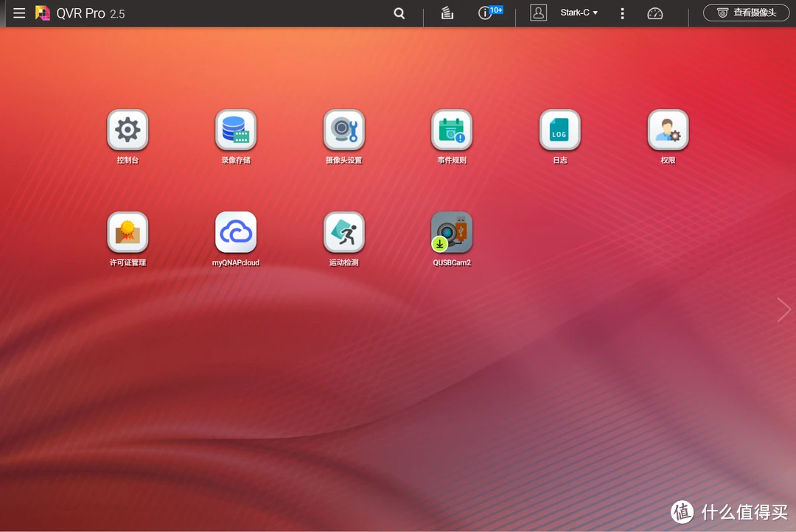Open the 控制台 control panel app

coord(128,130)
